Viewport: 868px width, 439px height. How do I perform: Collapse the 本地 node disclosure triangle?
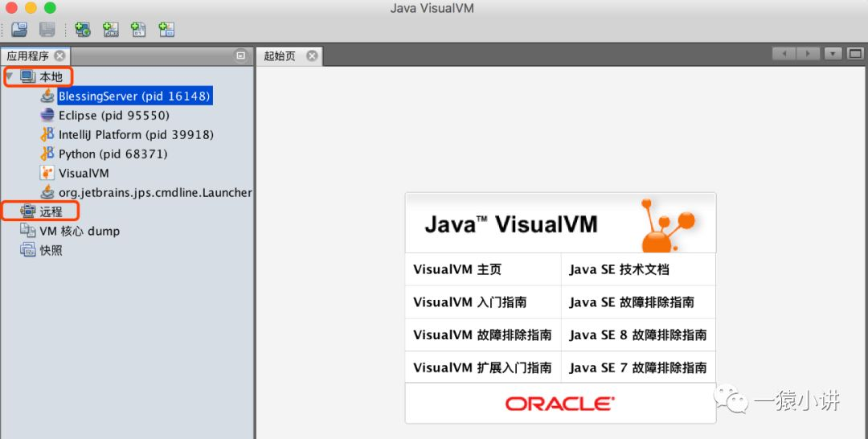pos(10,76)
